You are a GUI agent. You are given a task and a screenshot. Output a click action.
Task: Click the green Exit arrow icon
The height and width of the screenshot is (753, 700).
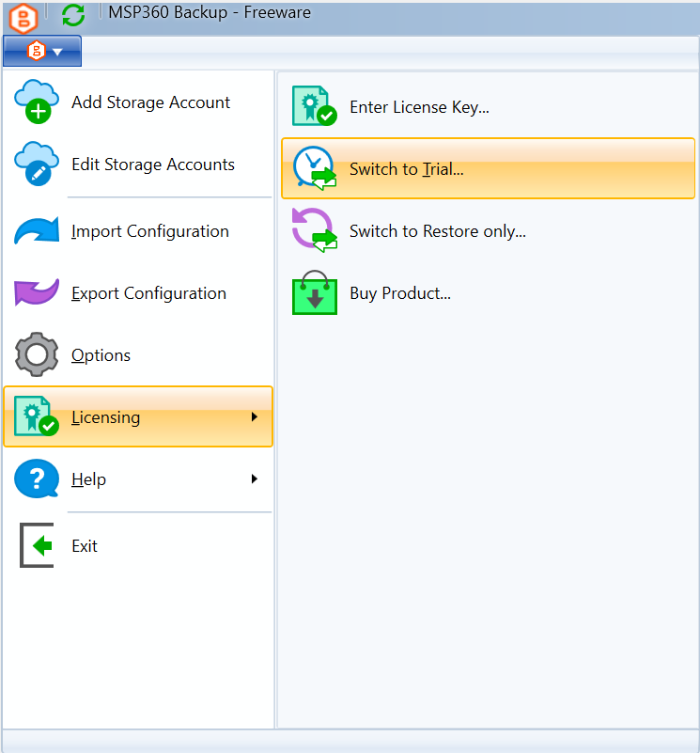coord(36,545)
